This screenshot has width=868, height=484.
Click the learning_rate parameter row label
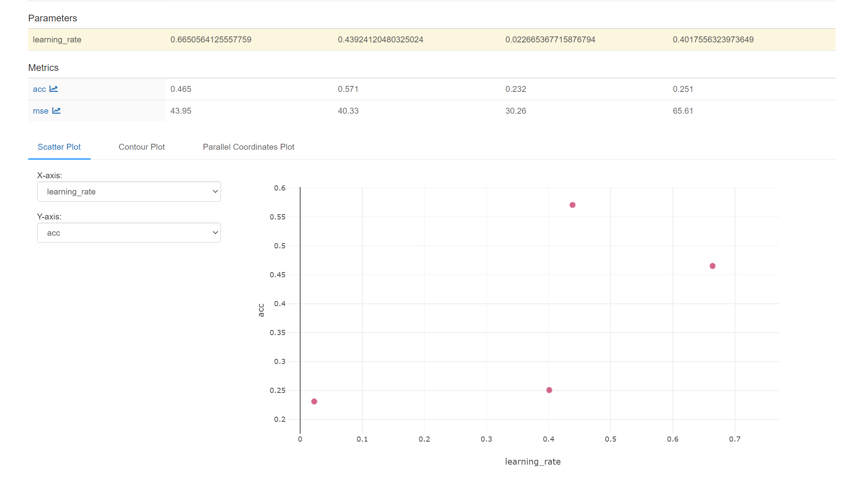[x=57, y=40]
